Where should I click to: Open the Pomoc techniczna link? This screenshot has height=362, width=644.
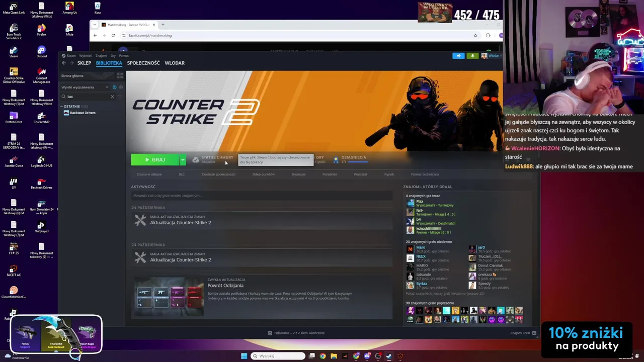pyautogui.click(x=425, y=174)
